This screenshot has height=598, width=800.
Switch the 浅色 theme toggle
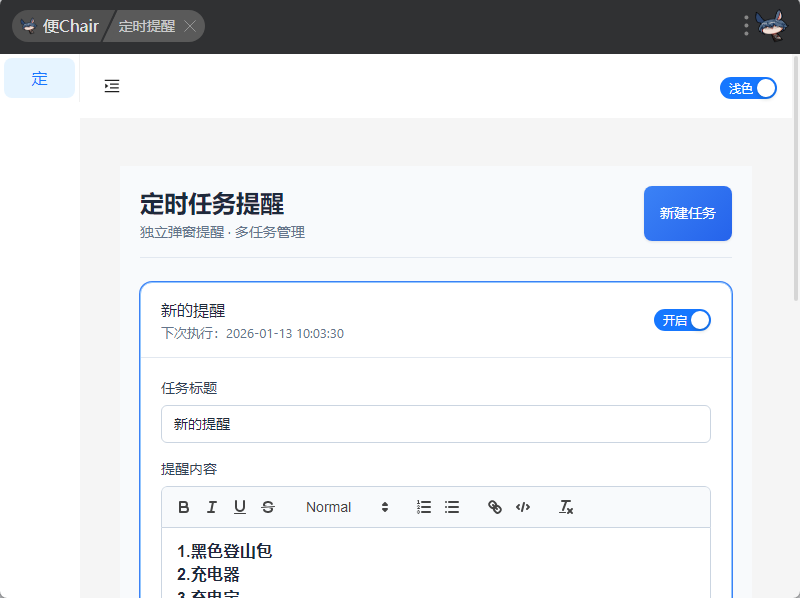click(748, 88)
